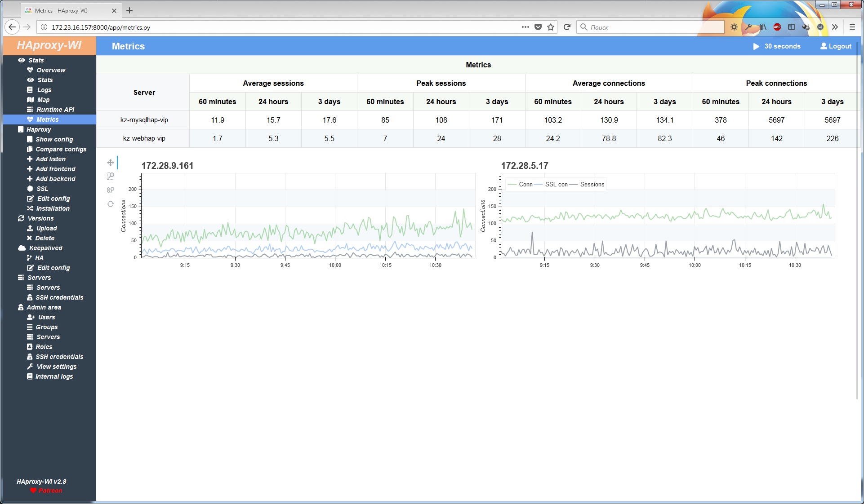
Task: Open Firefox page actions ellipsis menu
Action: coord(525,27)
